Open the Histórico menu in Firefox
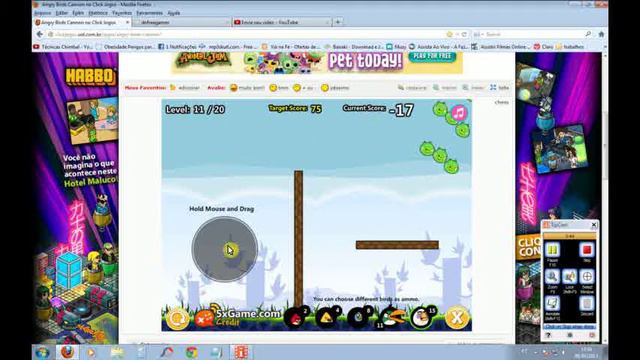The width and height of the screenshot is (640, 360). click(98, 13)
